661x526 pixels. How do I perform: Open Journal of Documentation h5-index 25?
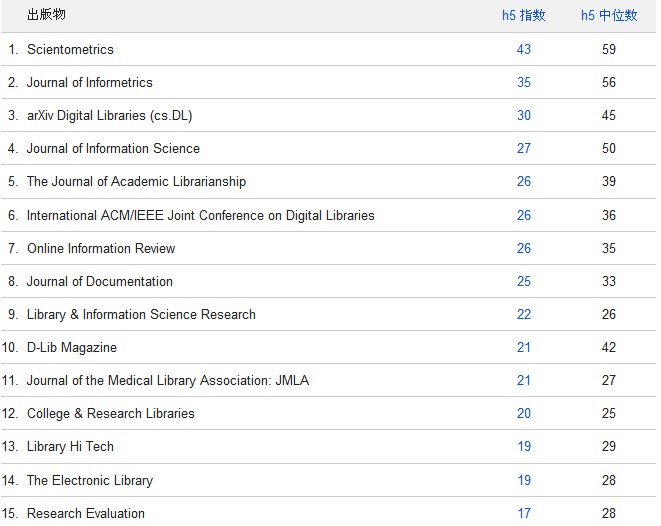(x=524, y=281)
